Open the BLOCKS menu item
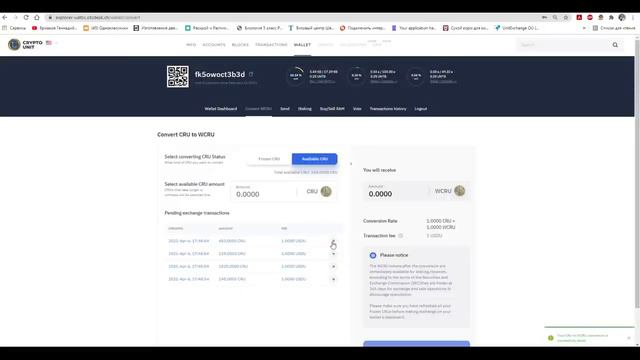640x360 pixels. [240, 45]
